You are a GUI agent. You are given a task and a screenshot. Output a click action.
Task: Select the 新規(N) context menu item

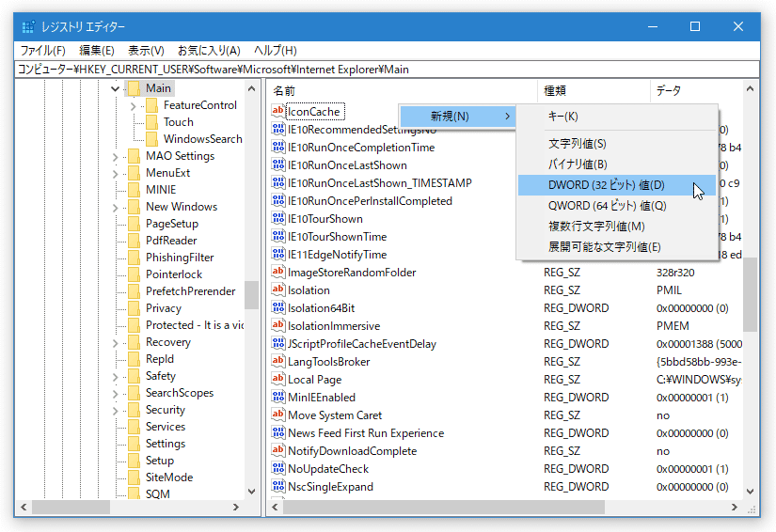pos(457,117)
